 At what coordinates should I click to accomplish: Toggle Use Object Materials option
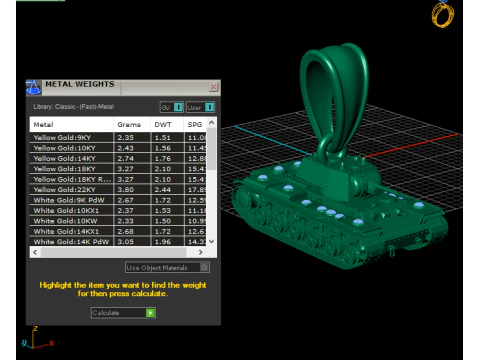click(167, 268)
